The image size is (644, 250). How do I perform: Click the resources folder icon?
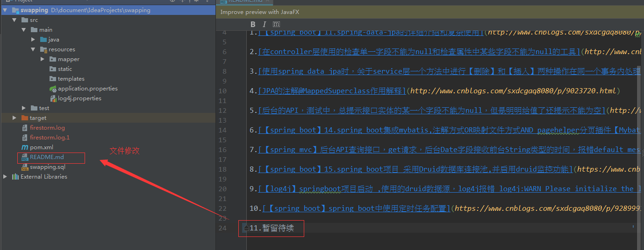click(x=43, y=49)
